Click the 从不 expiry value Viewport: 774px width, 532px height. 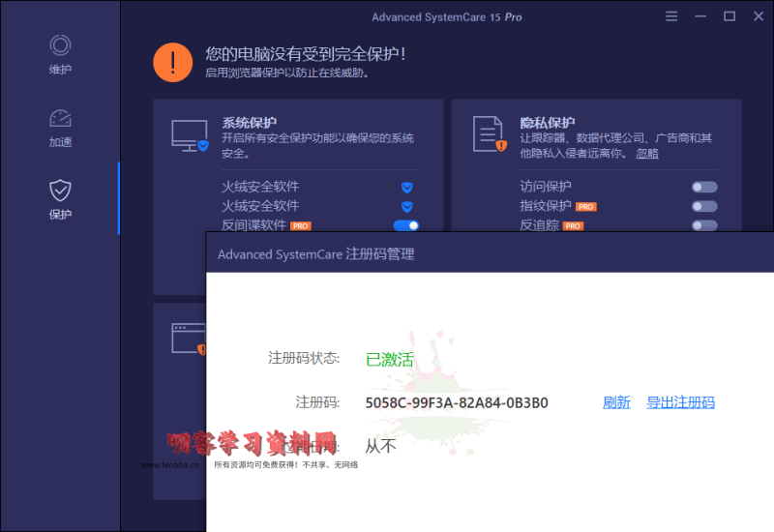coord(380,446)
